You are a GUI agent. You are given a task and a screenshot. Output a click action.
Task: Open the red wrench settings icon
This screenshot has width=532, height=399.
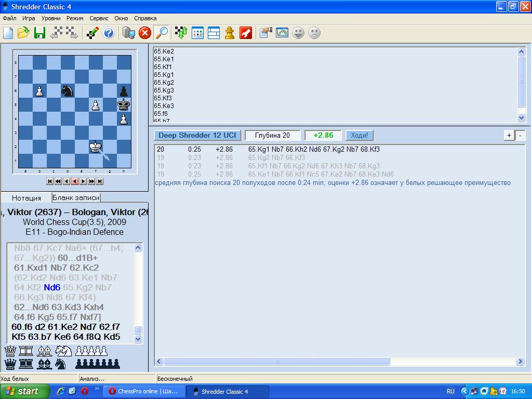[246, 33]
